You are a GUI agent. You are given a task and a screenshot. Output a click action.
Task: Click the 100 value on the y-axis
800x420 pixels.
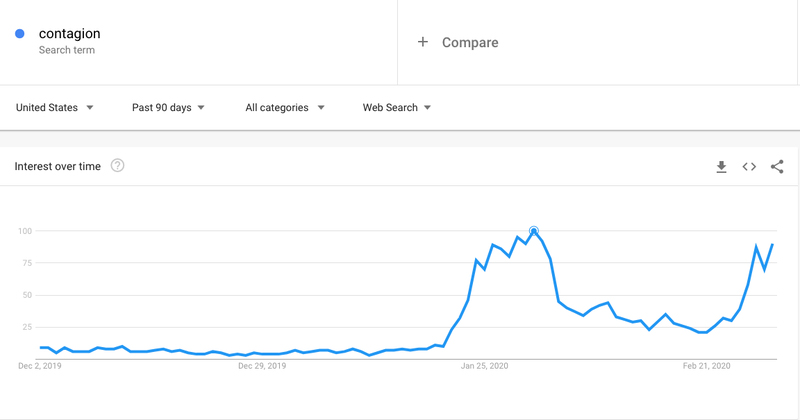pyautogui.click(x=25, y=231)
